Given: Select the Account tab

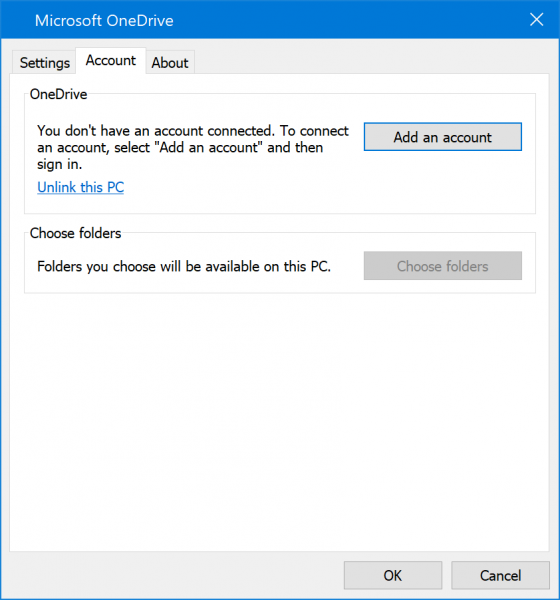Looking at the screenshot, I should click(111, 60).
